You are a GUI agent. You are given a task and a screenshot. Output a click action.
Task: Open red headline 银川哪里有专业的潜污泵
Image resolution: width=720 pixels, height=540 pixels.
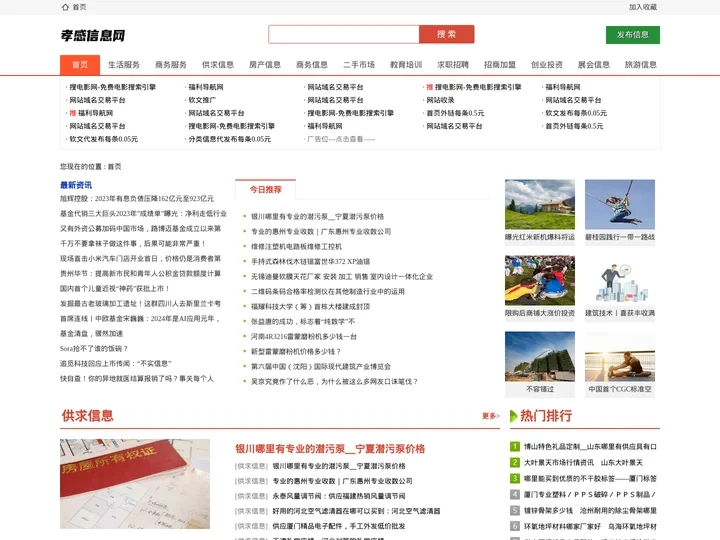click(330, 449)
